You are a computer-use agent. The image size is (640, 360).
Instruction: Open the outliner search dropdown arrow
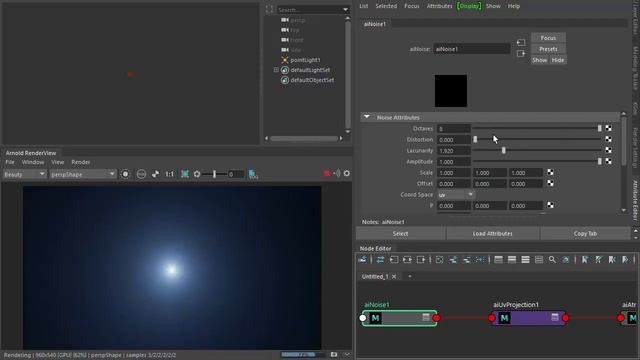point(345,9)
